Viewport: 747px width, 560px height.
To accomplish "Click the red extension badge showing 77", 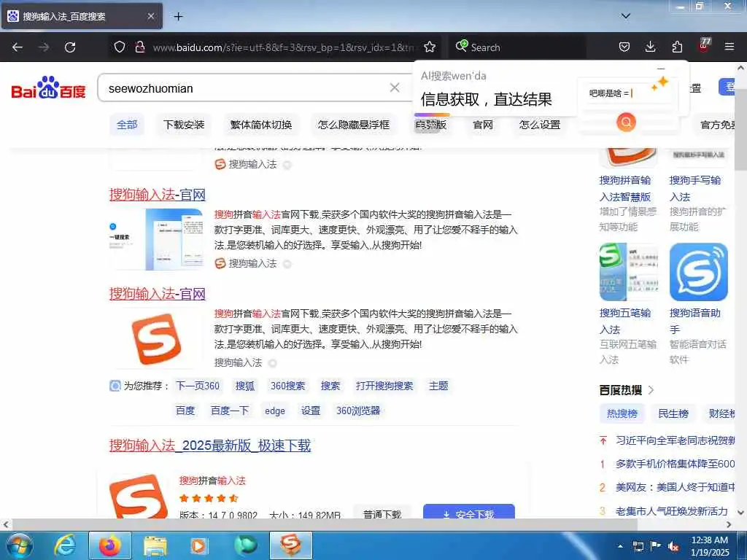I will (704, 45).
